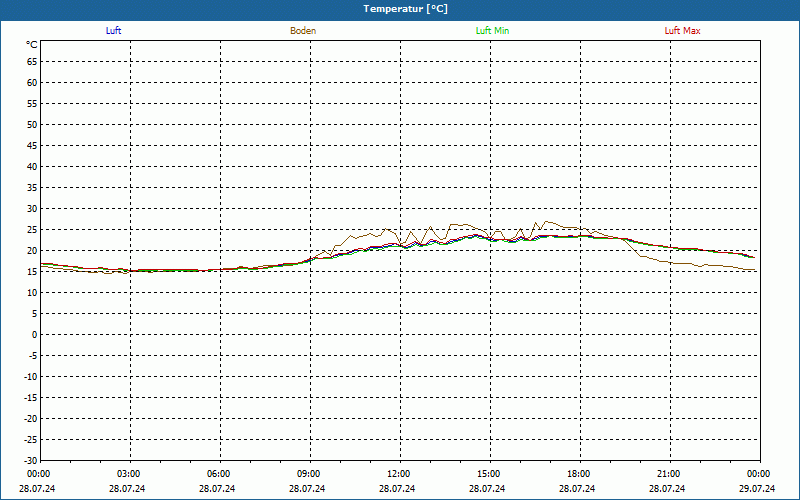
Task: Click the 50 value on the y-axis
Action: tap(32, 124)
